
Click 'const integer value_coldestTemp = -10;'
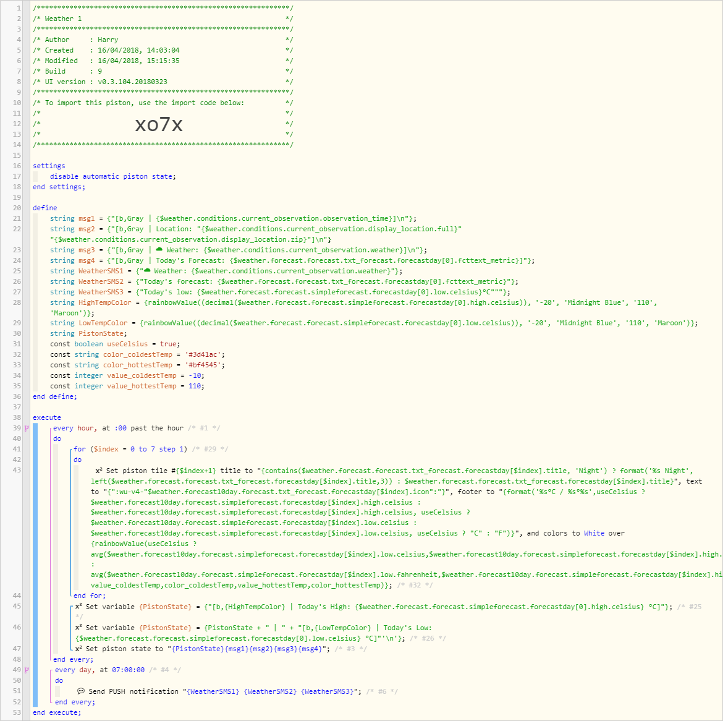tap(127, 377)
